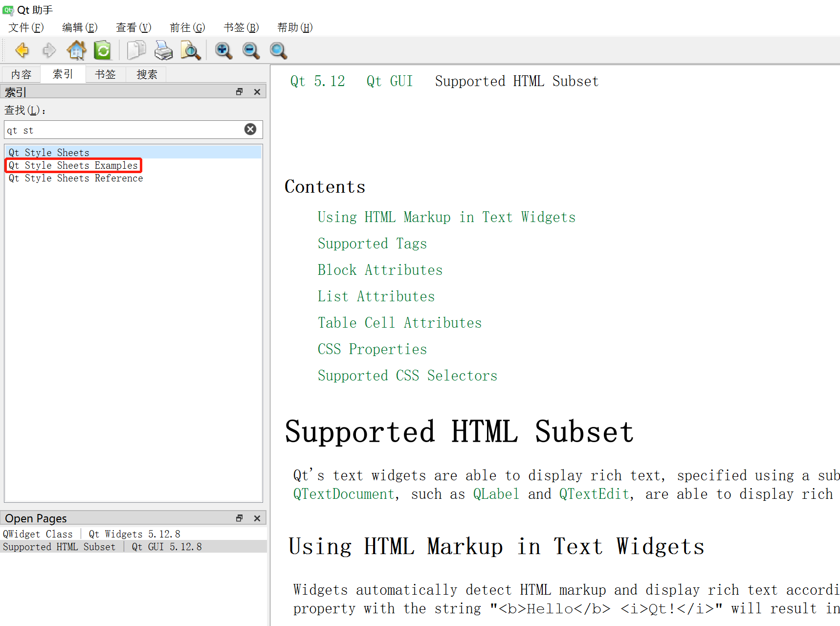Click the Qt Assistant title bar icon

click(x=8, y=10)
